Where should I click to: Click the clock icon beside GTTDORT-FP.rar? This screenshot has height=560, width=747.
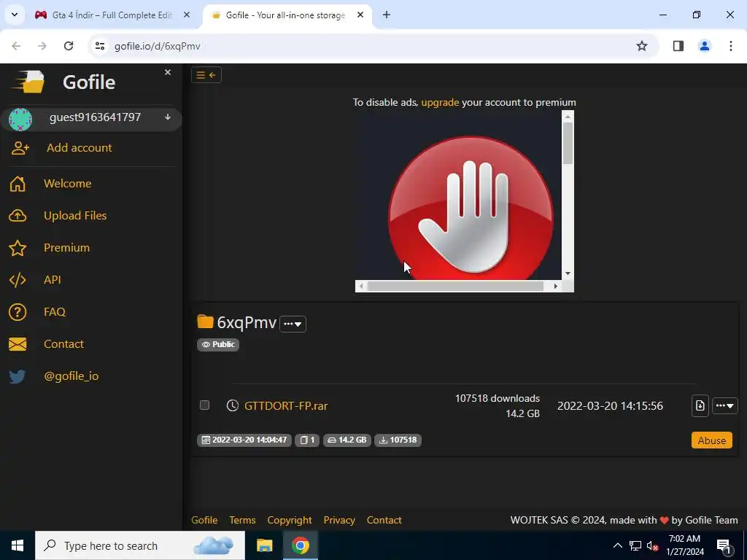tap(233, 405)
